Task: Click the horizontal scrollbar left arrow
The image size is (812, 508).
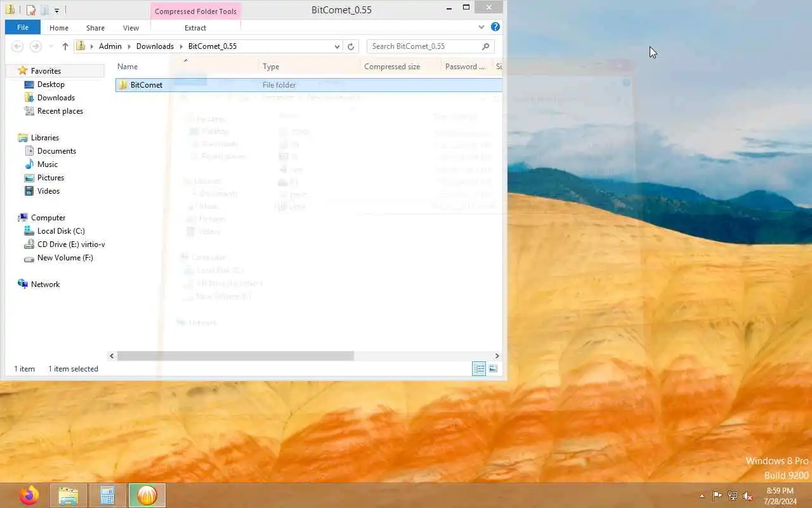Action: click(x=112, y=356)
